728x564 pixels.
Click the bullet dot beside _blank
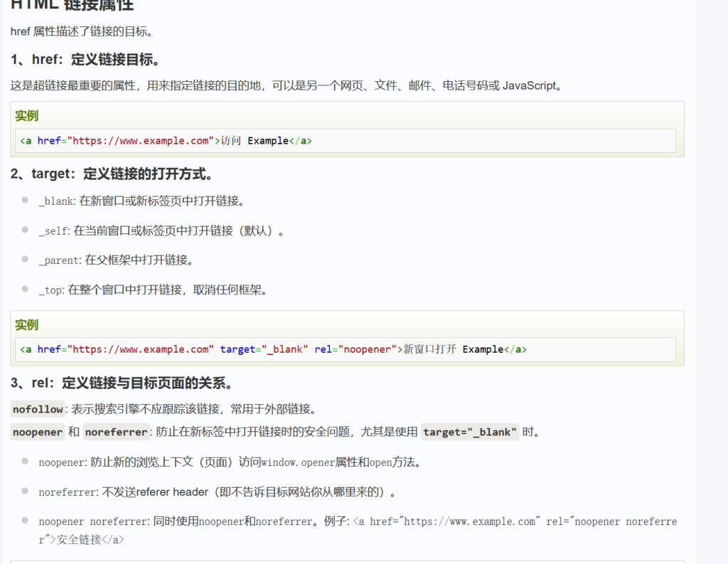pos(25,200)
